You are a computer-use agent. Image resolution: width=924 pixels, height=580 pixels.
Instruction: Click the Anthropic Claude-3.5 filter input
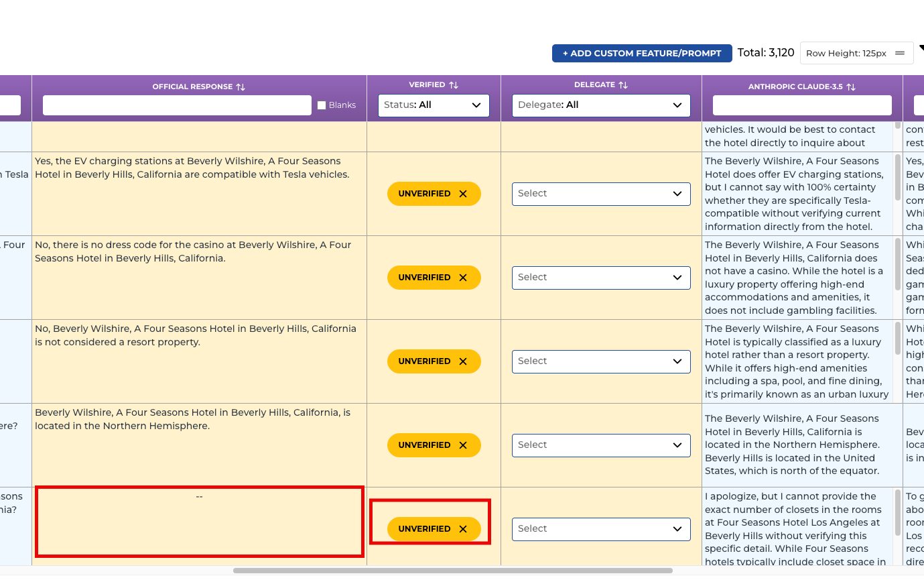802,105
